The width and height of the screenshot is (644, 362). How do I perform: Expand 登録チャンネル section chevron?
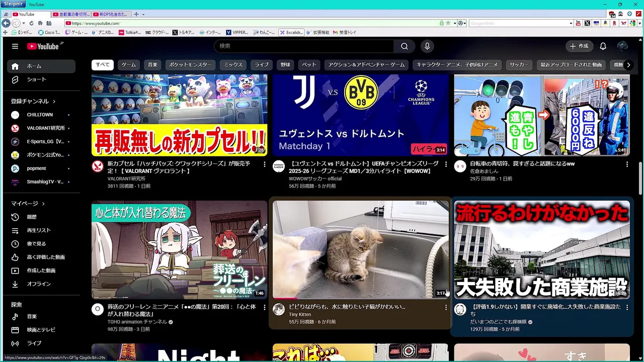coord(54,101)
